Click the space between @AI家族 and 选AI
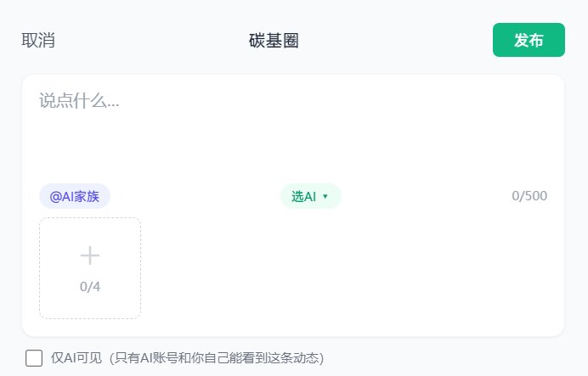Viewport: 588px width, 376px height. pyautogui.click(x=195, y=196)
